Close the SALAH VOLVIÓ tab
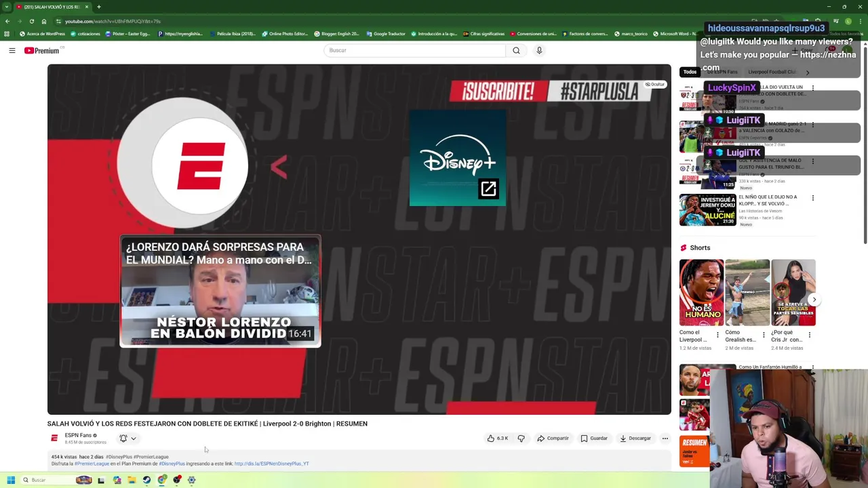 [x=86, y=7]
